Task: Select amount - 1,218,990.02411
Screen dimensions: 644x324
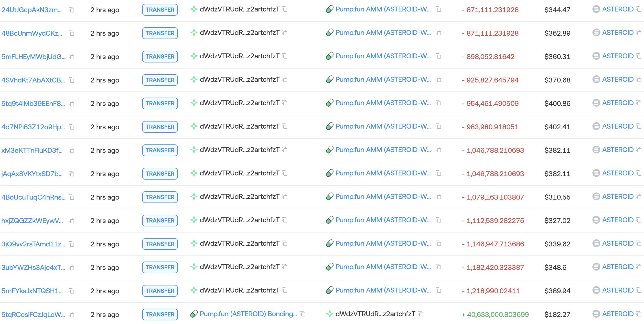Action: click(x=491, y=291)
